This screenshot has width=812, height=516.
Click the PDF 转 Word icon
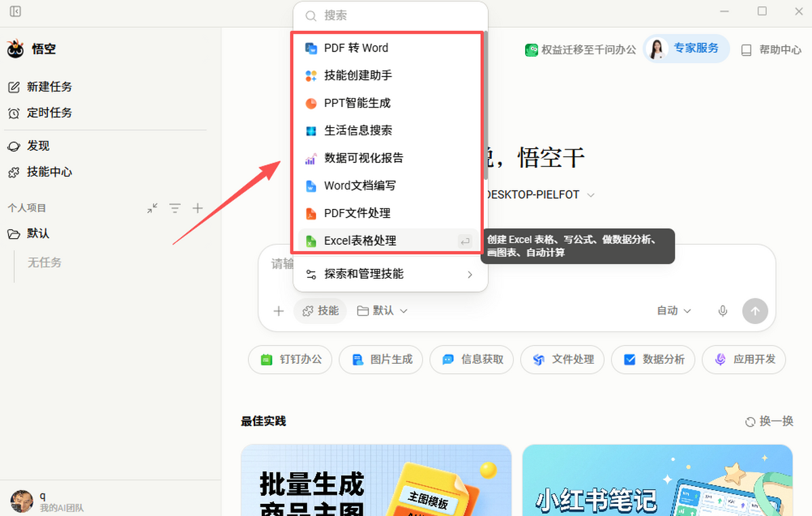pos(311,48)
